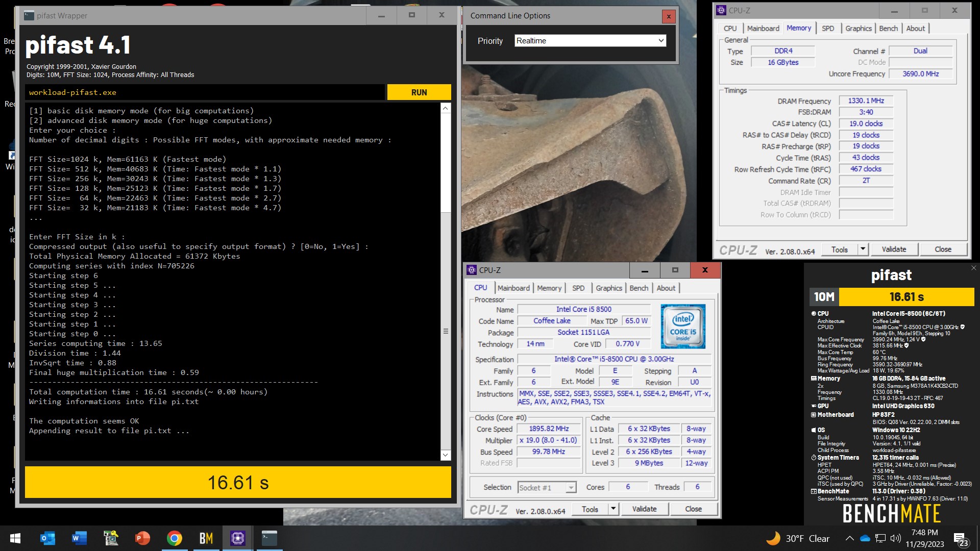Viewport: 980px width, 551px height.
Task: Click the GPU icon in BenchMate panel
Action: click(814, 406)
